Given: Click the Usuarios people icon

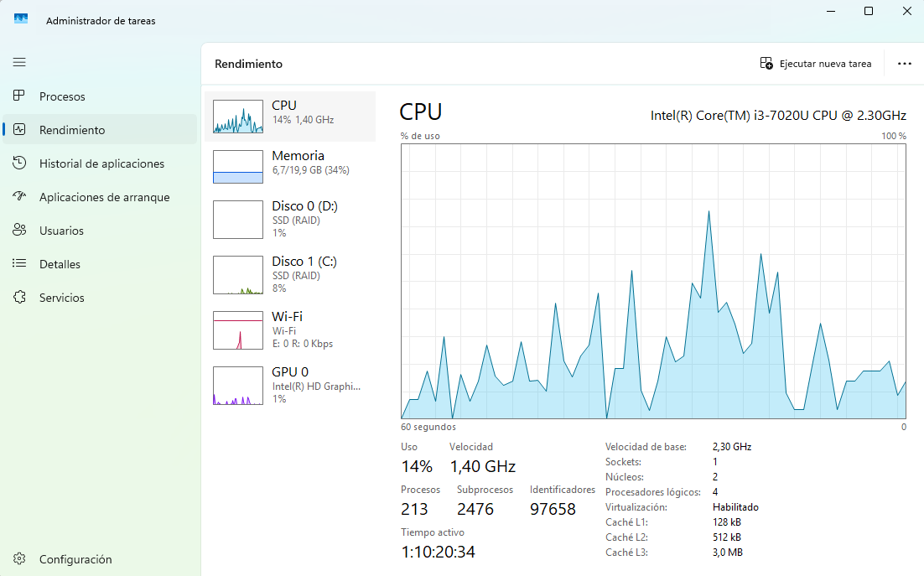Looking at the screenshot, I should point(19,230).
